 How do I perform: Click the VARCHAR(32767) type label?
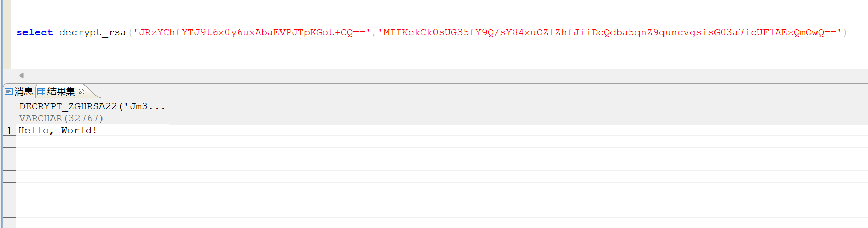(61, 118)
